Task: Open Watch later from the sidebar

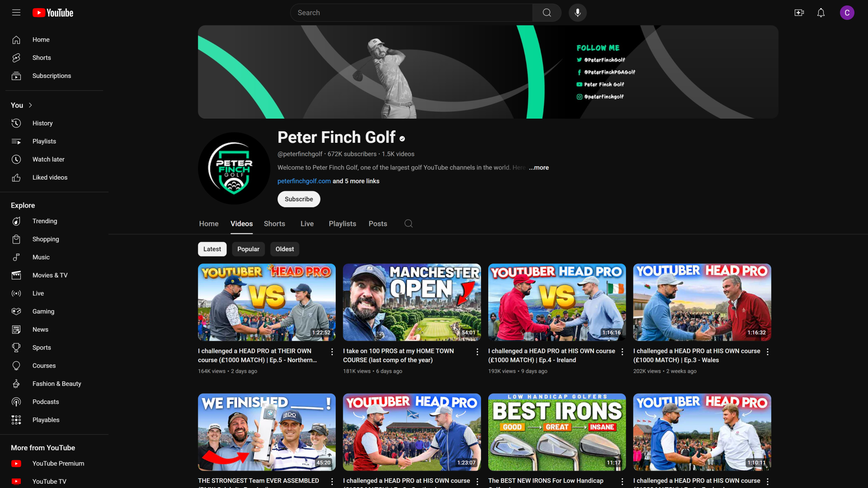Action: coord(16,159)
